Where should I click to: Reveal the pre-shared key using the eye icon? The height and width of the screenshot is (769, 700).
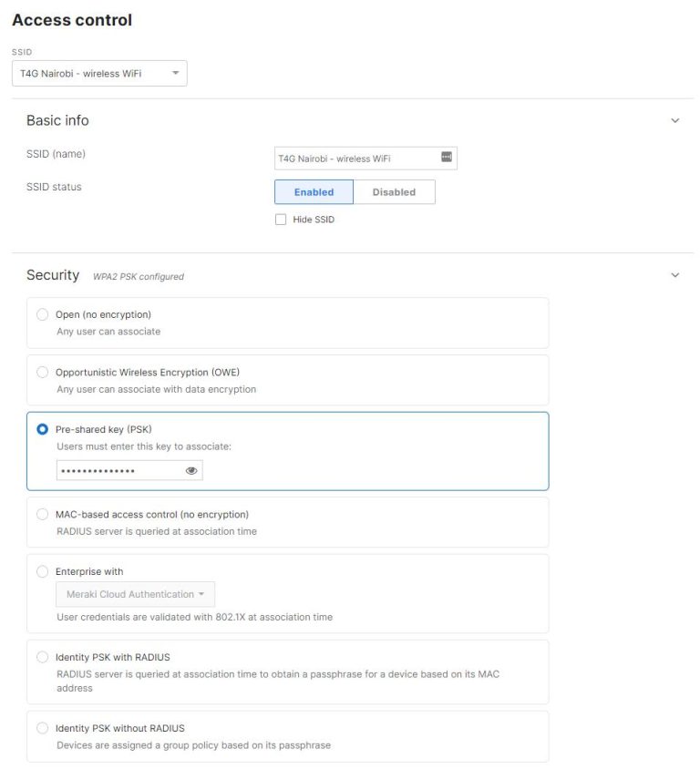click(190, 470)
